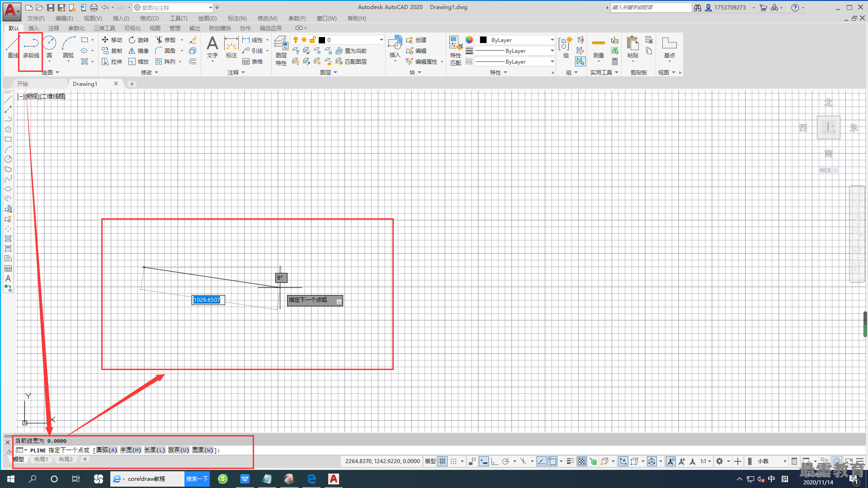This screenshot has width=868, height=488.
Task: Expand the 注释 (Annotation) panel
Action: pyautogui.click(x=236, y=72)
